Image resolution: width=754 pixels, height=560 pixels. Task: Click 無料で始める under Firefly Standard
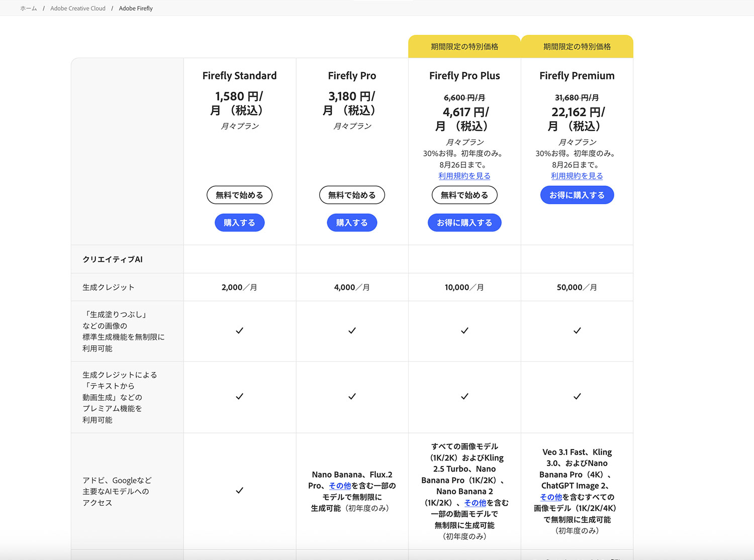pyautogui.click(x=239, y=195)
